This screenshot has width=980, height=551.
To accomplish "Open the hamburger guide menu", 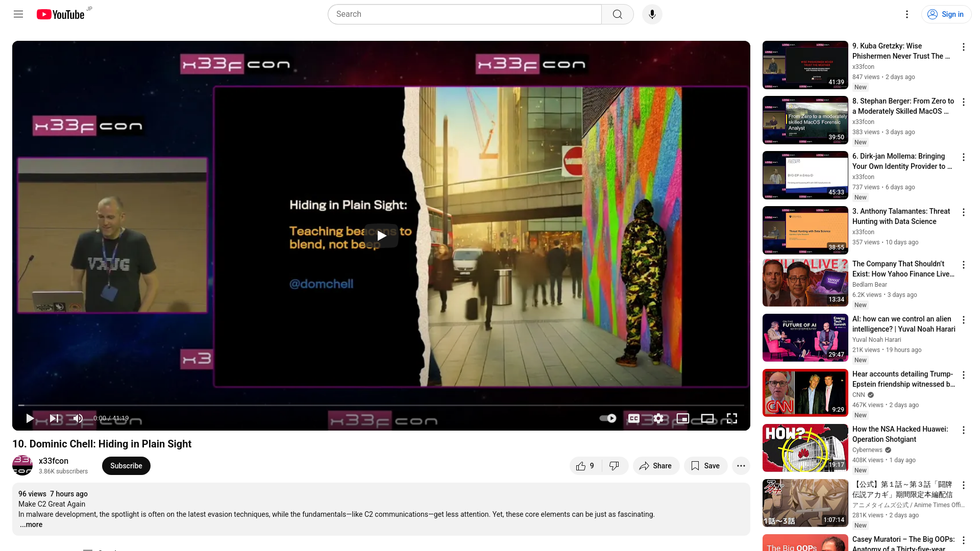I will pos(18,14).
